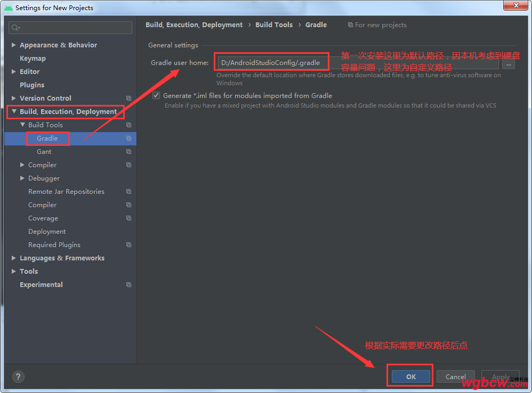Click the project-level icon beside Remote Jar Repositories
Screen dimensions: 532x393
[128, 191]
